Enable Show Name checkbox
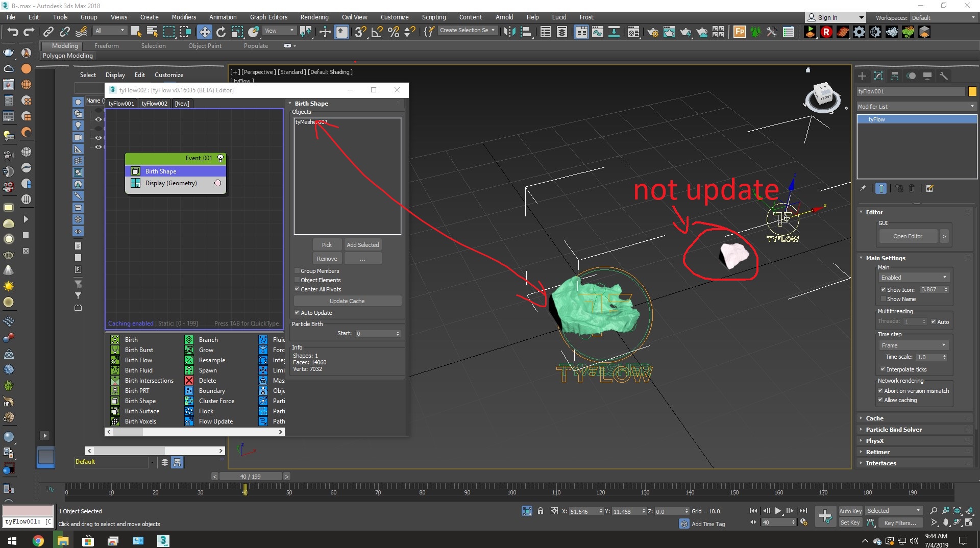Viewport: 980px width, 548px height. (x=884, y=299)
